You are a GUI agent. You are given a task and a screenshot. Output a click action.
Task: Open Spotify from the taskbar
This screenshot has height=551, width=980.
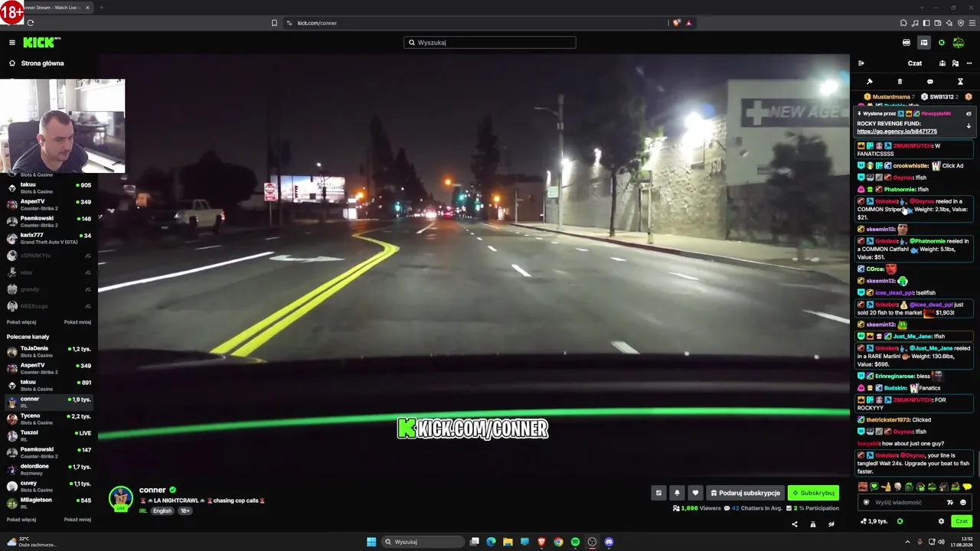(x=575, y=542)
